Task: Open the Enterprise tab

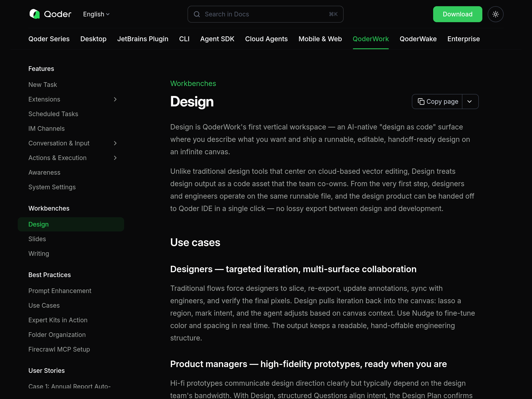Action: click(x=464, y=39)
